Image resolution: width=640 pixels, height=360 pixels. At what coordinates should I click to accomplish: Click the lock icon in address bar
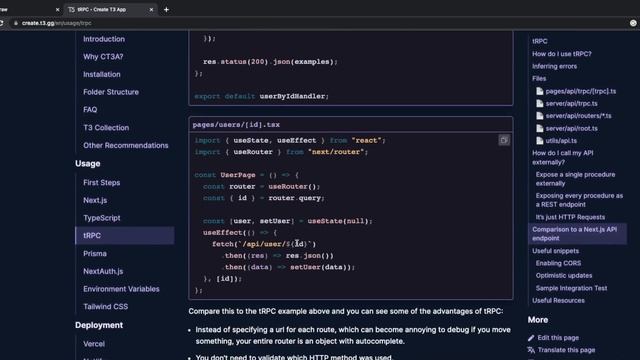[x=16, y=23]
